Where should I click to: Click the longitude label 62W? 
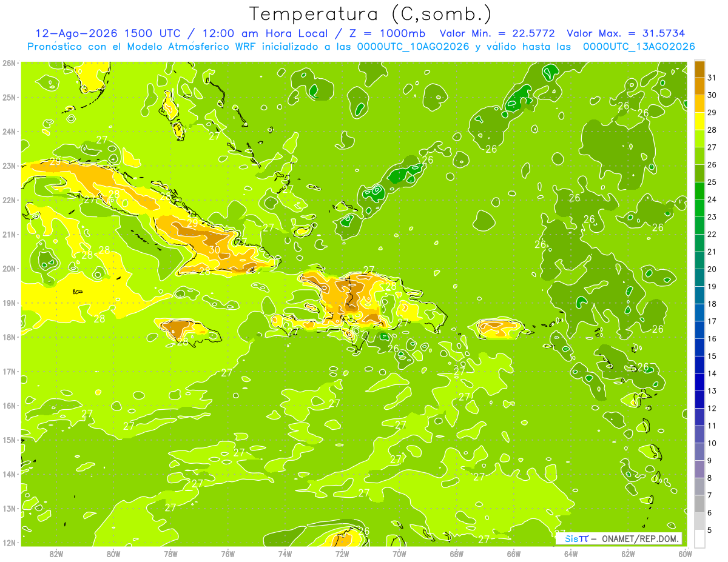point(628,554)
